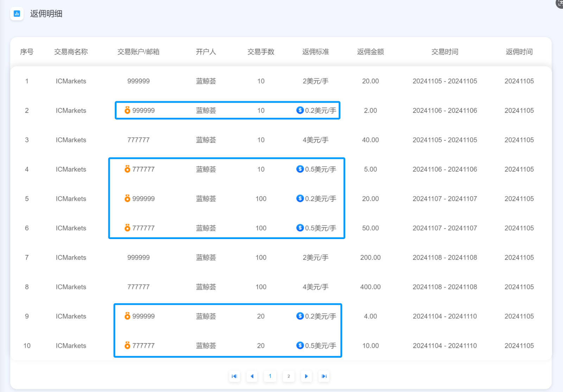
Task: Switch to page 2 of the table
Action: pos(289,376)
